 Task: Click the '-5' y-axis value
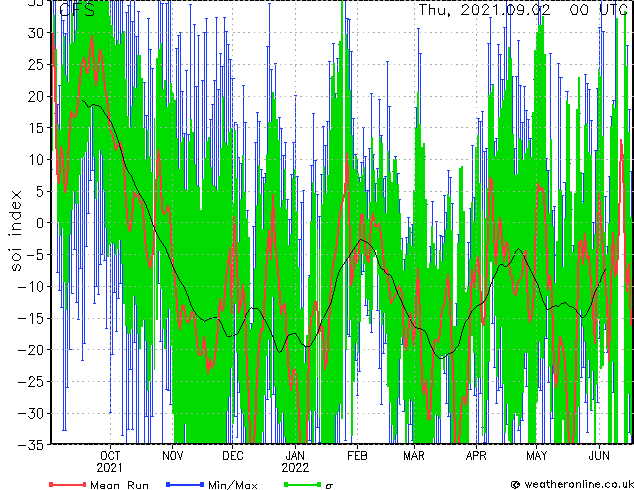pos(35,255)
